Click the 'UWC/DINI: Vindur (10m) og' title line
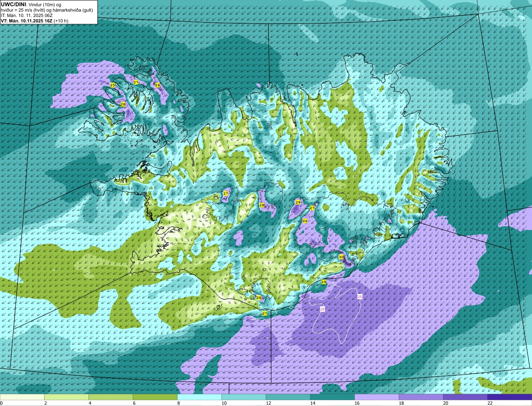Image resolution: width=532 pixels, height=406 pixels. pyautogui.click(x=32, y=4)
